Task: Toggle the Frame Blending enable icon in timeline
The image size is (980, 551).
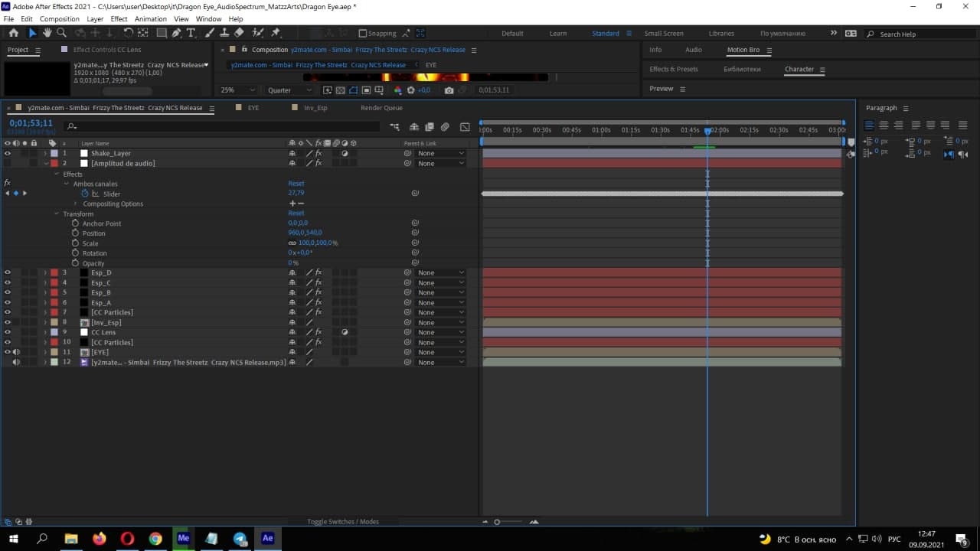Action: pos(430,127)
